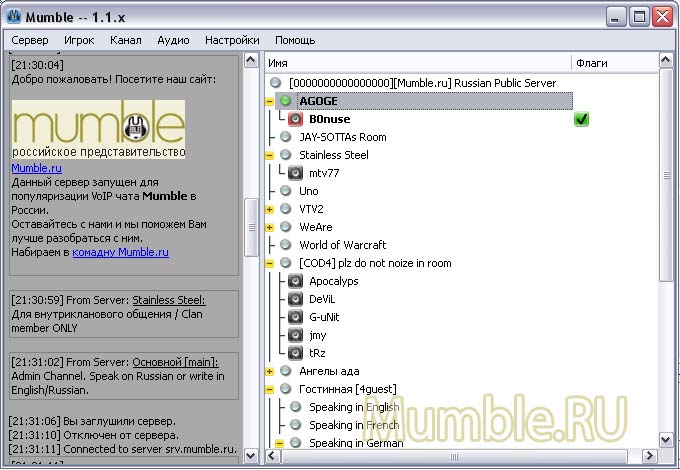This screenshot has height=470, width=680.
Task: Click the DeViL user speaker icon
Action: click(296, 299)
